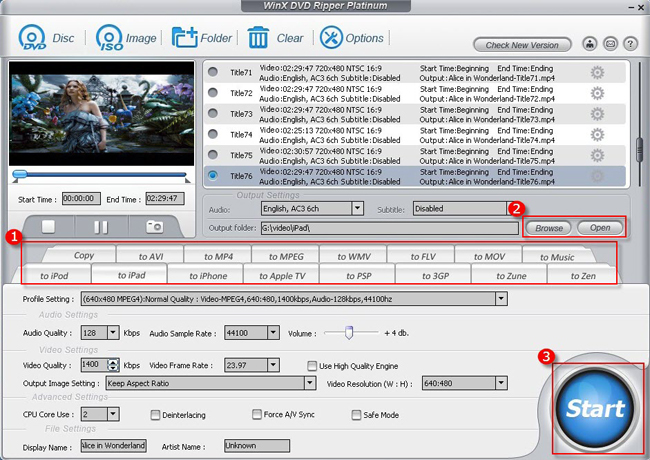Click the Display Name input field
Viewport: 650px width, 460px height.
pos(113,445)
